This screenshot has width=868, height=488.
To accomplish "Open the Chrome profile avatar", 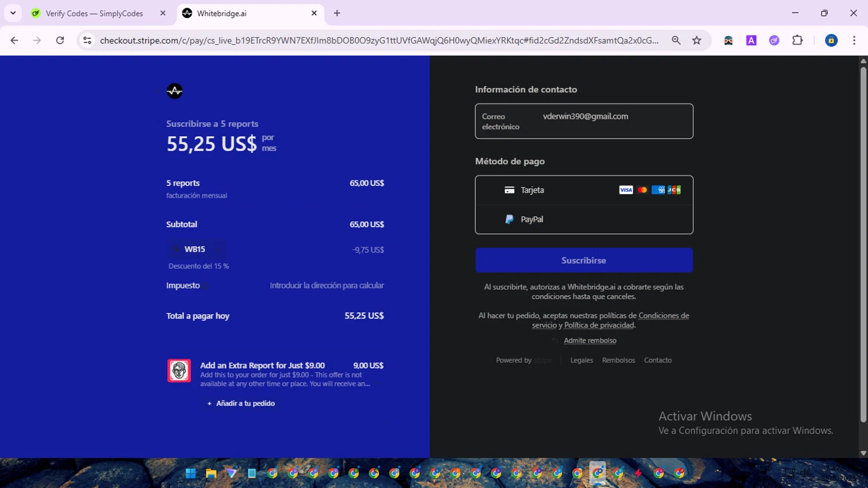I will tap(831, 41).
